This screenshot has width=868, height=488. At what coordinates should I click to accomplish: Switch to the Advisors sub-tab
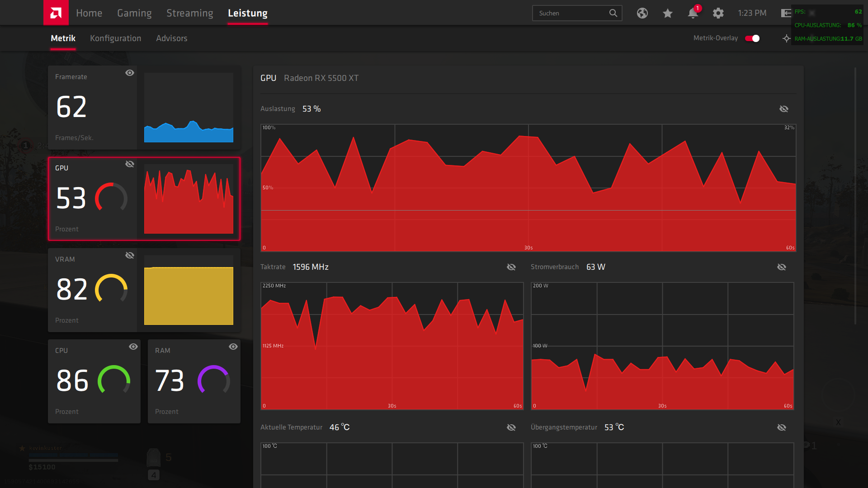coord(172,38)
